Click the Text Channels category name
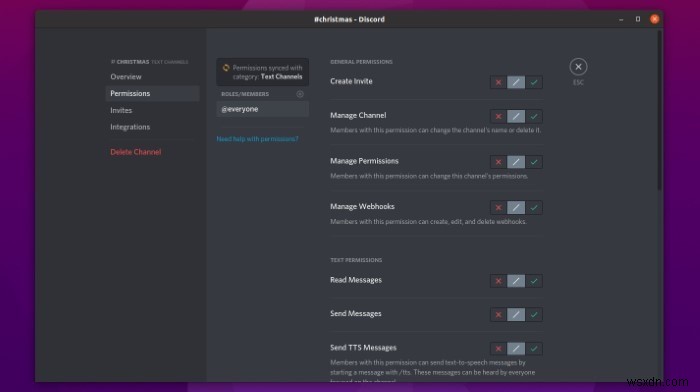The height and width of the screenshot is (392, 700). pyautogui.click(x=281, y=77)
